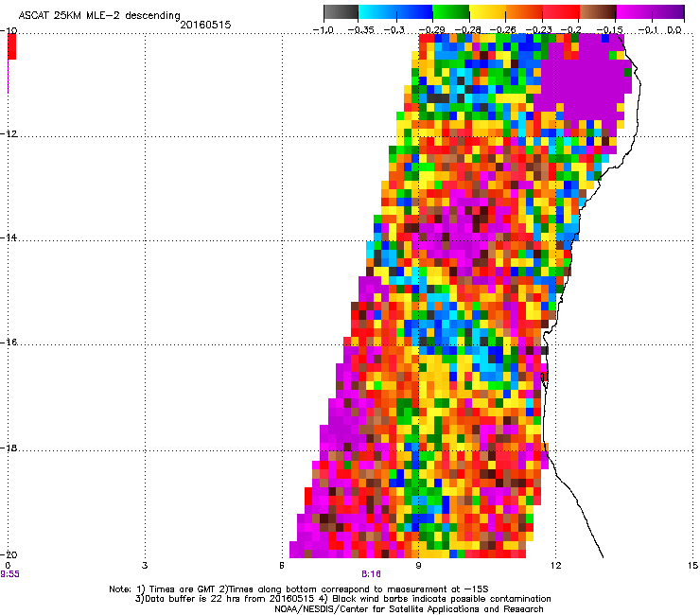Viewport: 700px width, 615px height.
Task: Select the '12' longitude axis label
Action: pos(555,566)
